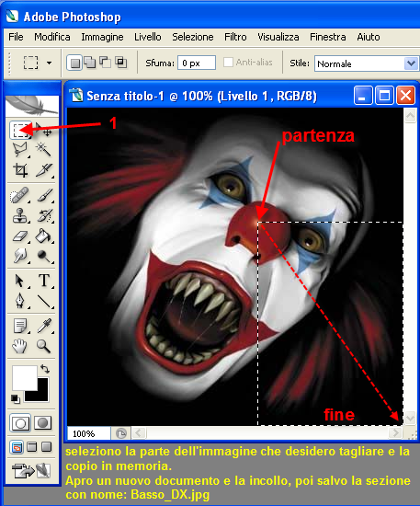Open the Selezione menu
This screenshot has width=420, height=506.
[x=193, y=37]
